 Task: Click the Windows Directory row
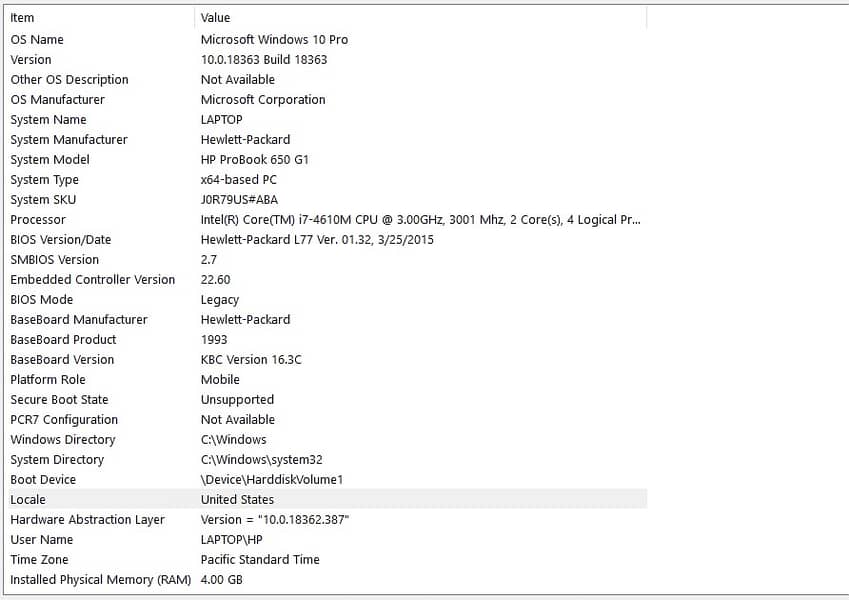(63, 440)
